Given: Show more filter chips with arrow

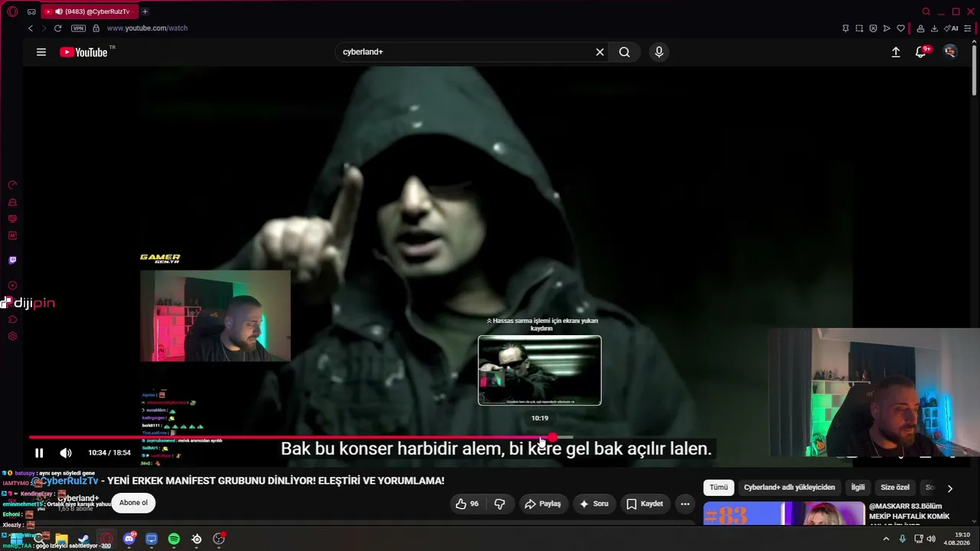Looking at the screenshot, I should pos(950,487).
